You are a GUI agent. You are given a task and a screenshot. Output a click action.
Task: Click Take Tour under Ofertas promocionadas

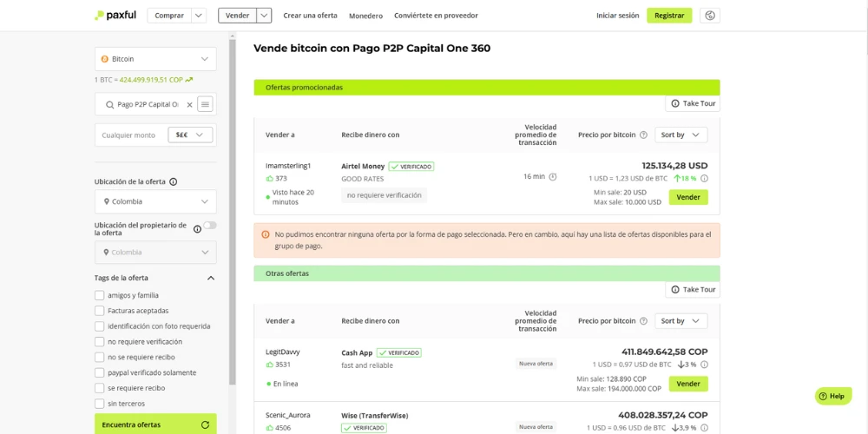693,103
